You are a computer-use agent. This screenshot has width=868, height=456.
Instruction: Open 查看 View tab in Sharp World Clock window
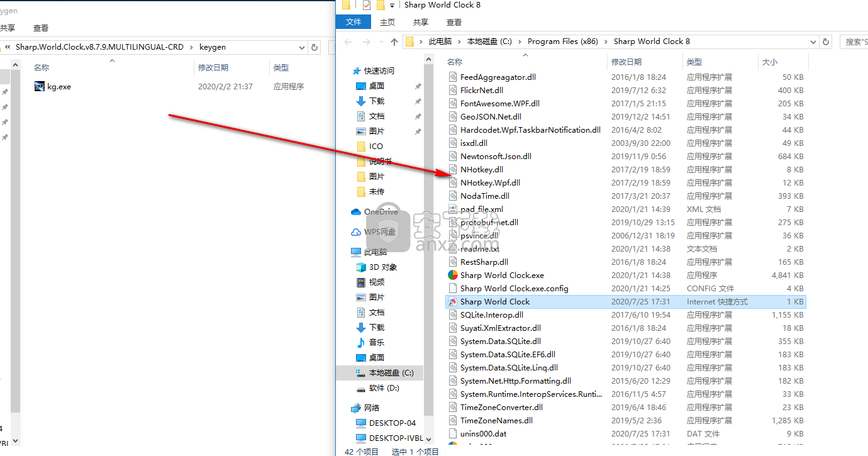[x=454, y=22]
